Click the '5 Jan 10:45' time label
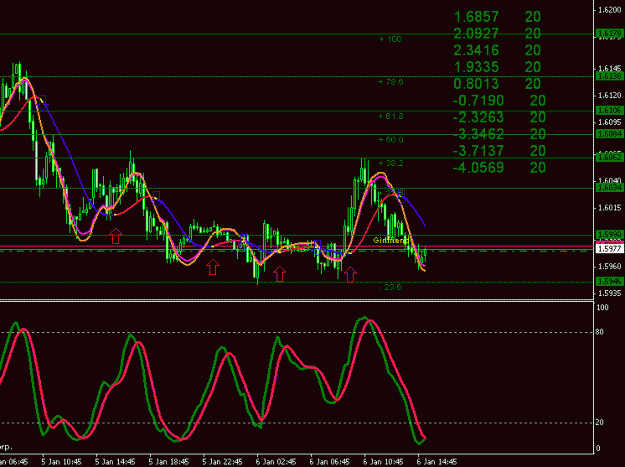625x467 pixels. coord(61,462)
